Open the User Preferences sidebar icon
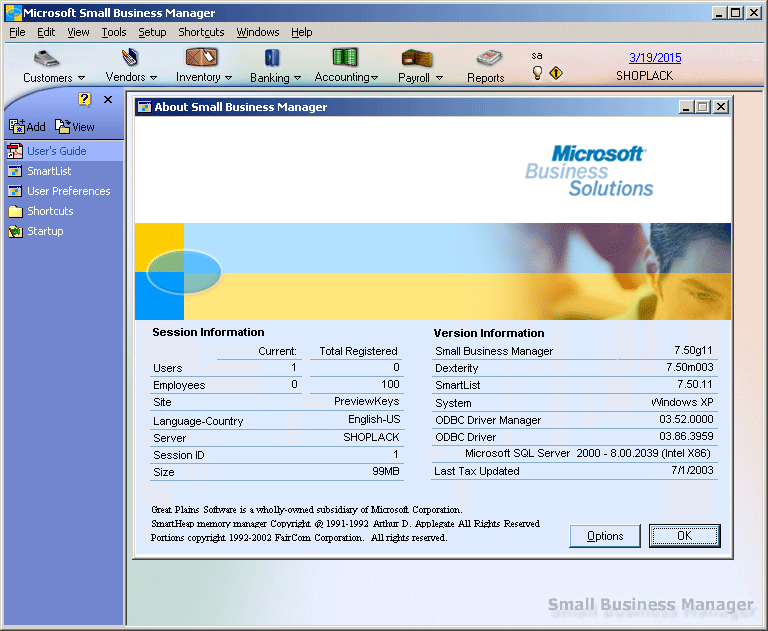 click(15, 191)
